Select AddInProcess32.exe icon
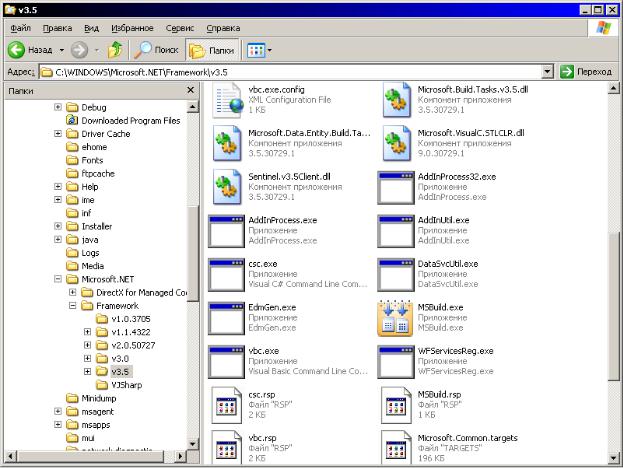Screen dimensions: 623x468 click(396, 188)
